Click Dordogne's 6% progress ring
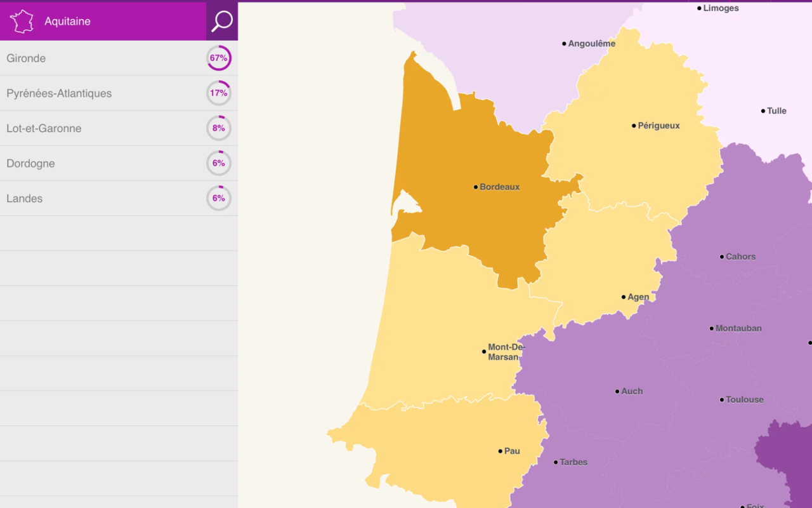812x508 pixels. [x=219, y=163]
